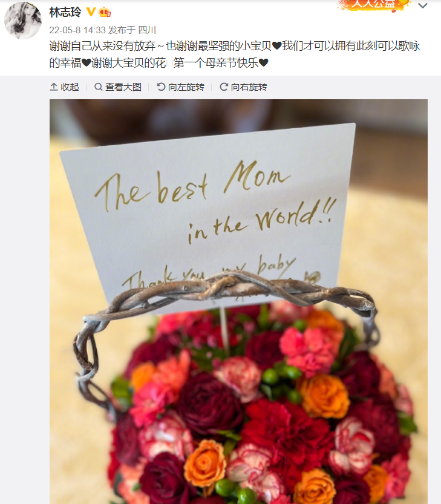
Task: Select 查看大图 to view full image
Action: [123, 87]
